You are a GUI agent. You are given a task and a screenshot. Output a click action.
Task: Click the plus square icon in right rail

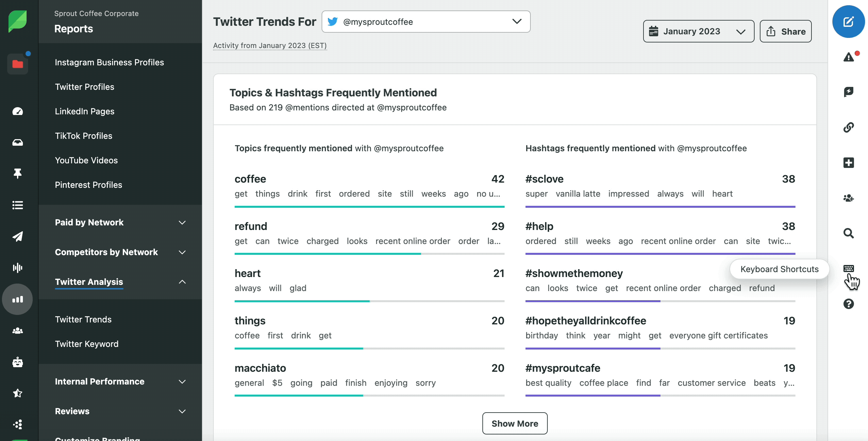(x=848, y=163)
